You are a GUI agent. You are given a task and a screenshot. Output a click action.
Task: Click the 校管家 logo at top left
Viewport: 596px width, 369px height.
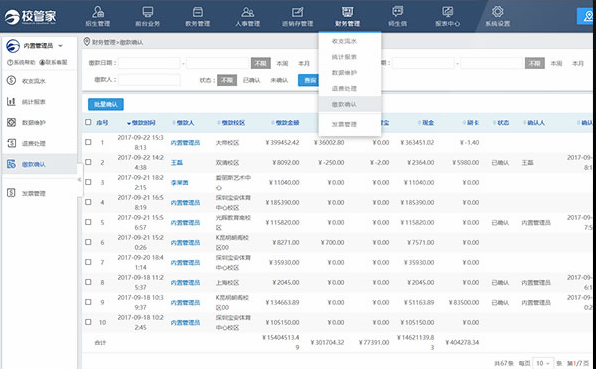30,17
